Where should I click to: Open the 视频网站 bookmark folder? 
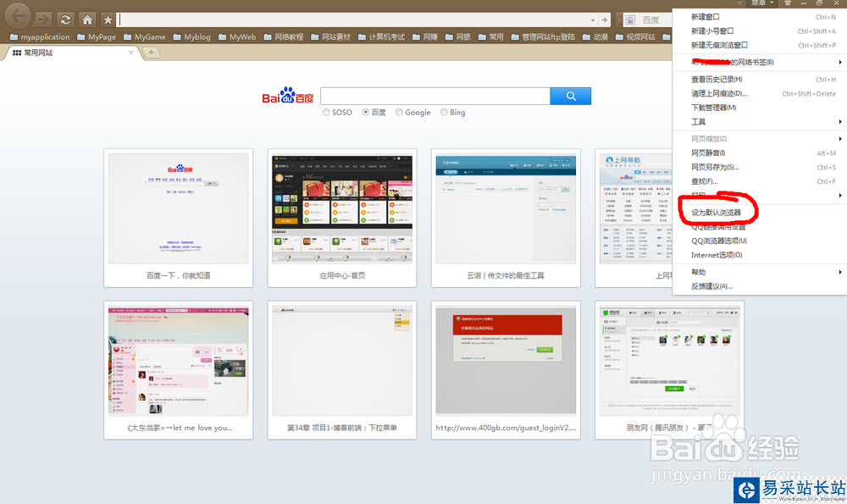[x=635, y=36]
